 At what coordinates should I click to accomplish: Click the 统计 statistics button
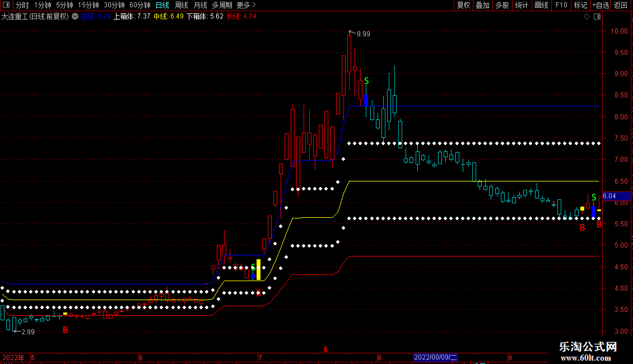522,5
